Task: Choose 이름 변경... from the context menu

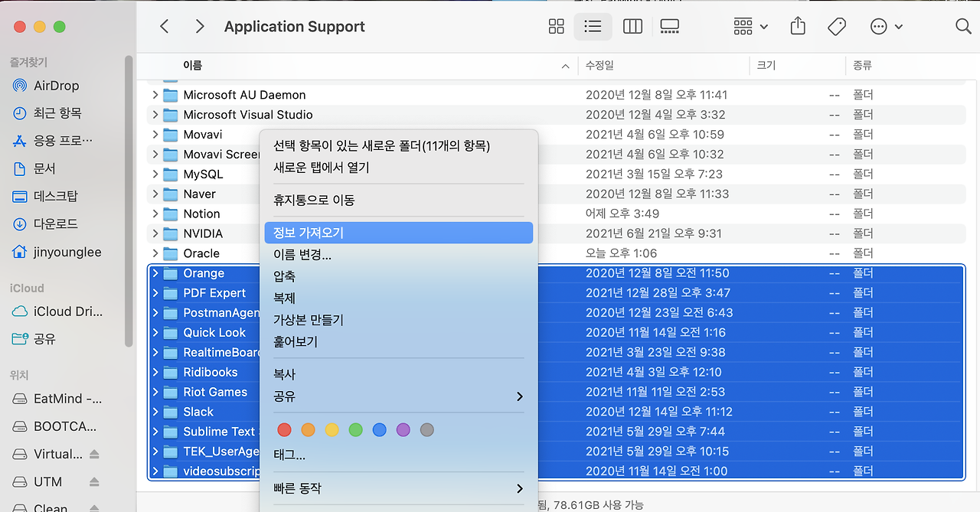Action: 398,254
